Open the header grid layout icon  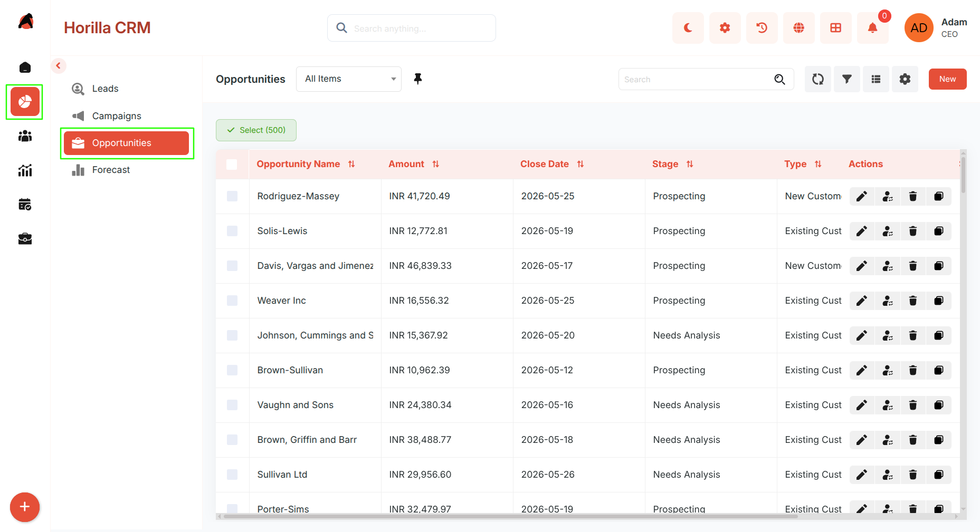tap(835, 28)
